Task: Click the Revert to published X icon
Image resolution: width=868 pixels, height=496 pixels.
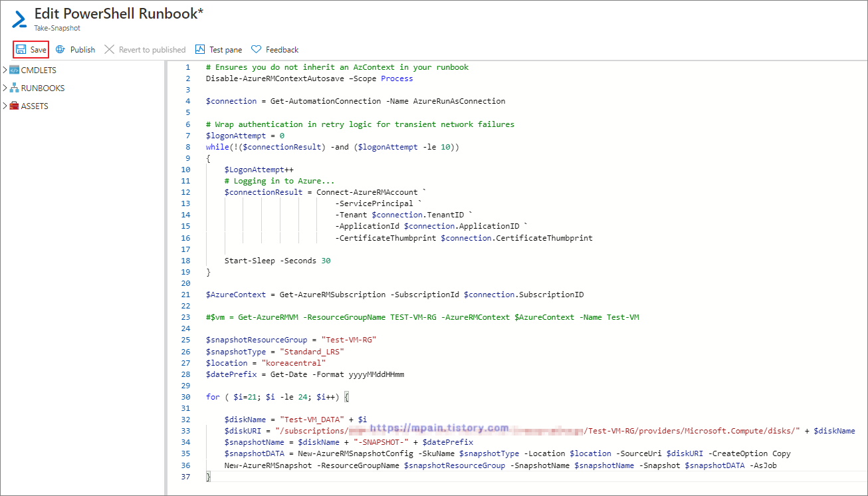Action: click(110, 49)
